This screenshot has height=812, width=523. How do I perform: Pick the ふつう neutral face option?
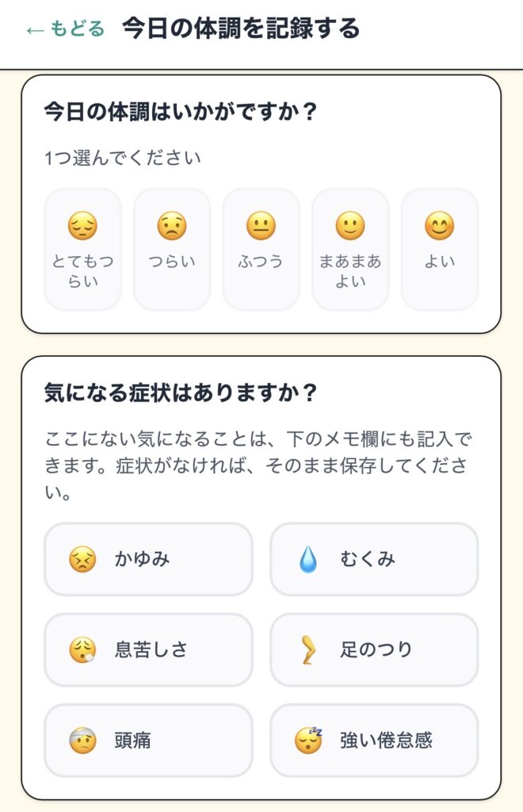coord(261,249)
